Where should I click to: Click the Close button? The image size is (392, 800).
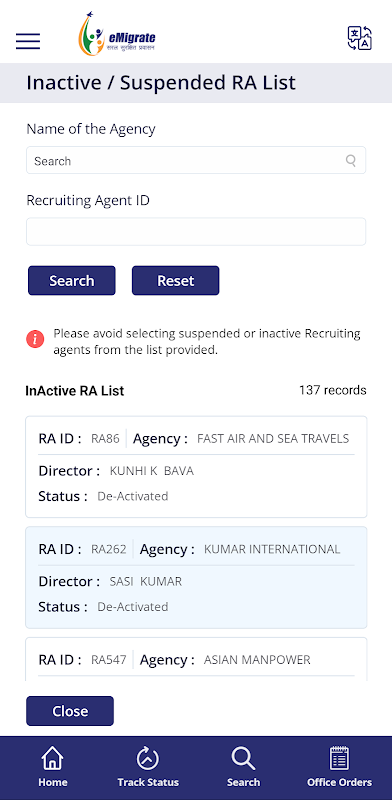(70, 711)
